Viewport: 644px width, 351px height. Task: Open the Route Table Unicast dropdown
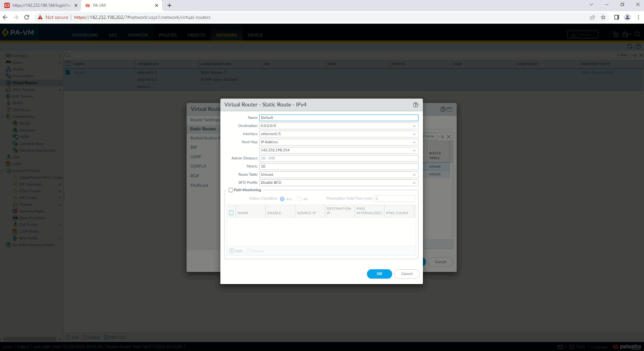(414, 174)
